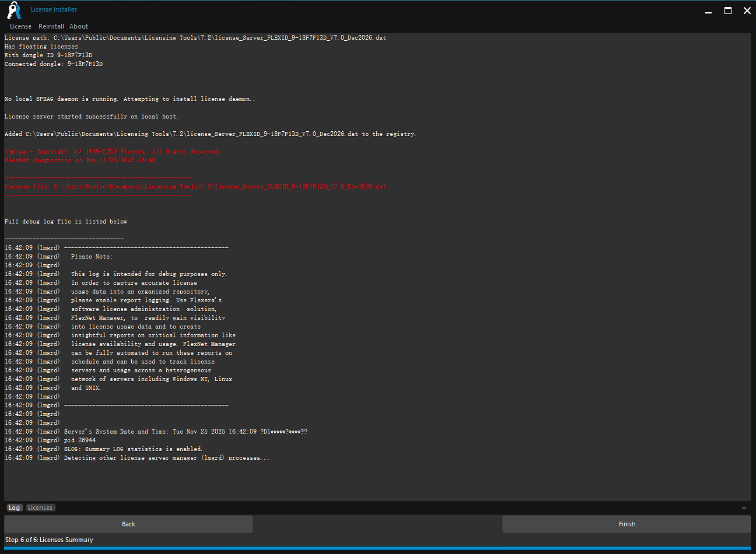
Task: Click the License path line in log
Action: click(195, 38)
